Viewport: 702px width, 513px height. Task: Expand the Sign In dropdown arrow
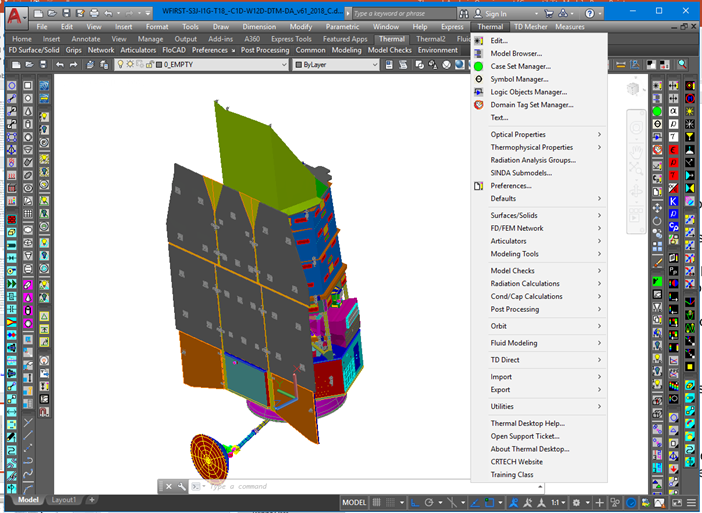click(x=536, y=14)
